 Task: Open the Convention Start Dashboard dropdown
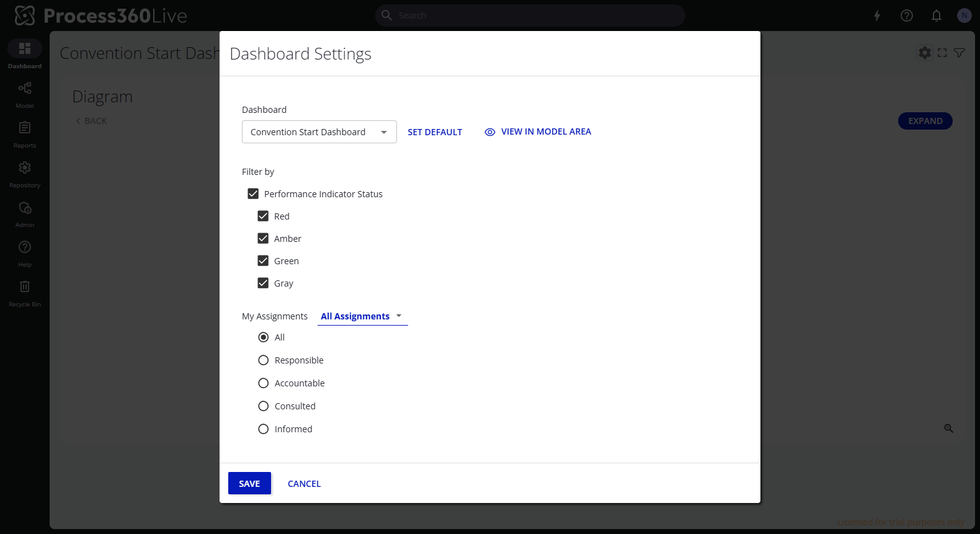(319, 132)
